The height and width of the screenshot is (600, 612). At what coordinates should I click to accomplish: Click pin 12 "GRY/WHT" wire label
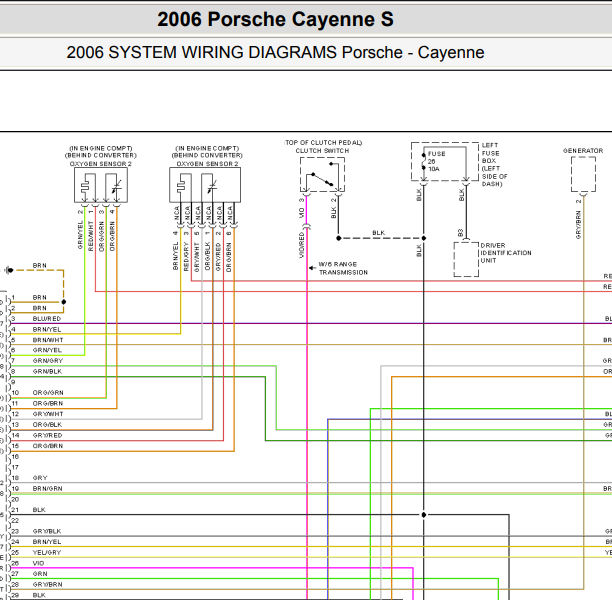point(48,414)
